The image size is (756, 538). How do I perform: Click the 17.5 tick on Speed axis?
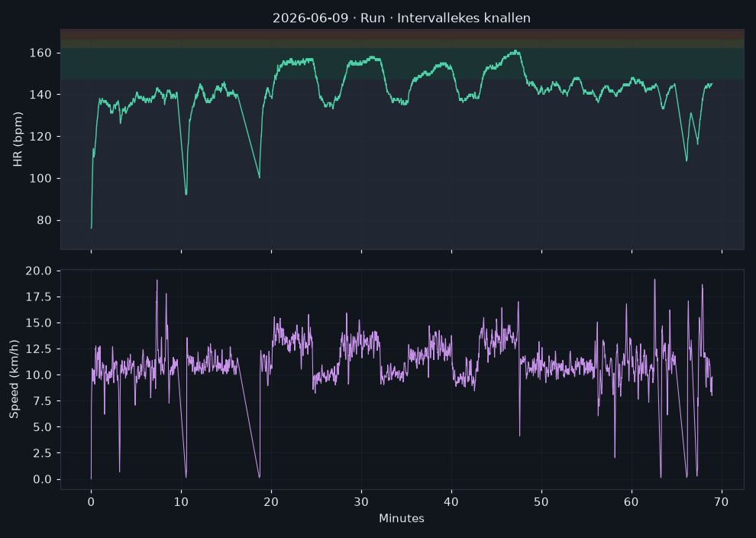coord(39,297)
